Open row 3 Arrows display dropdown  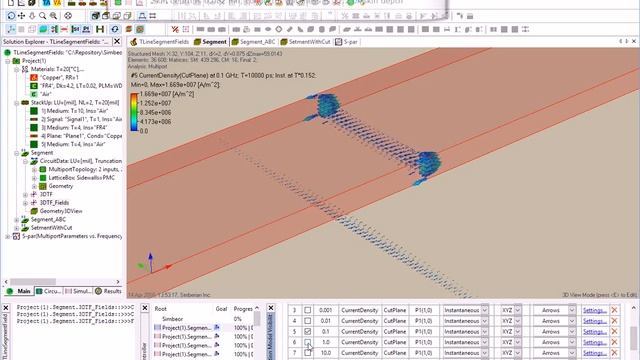pos(571,310)
